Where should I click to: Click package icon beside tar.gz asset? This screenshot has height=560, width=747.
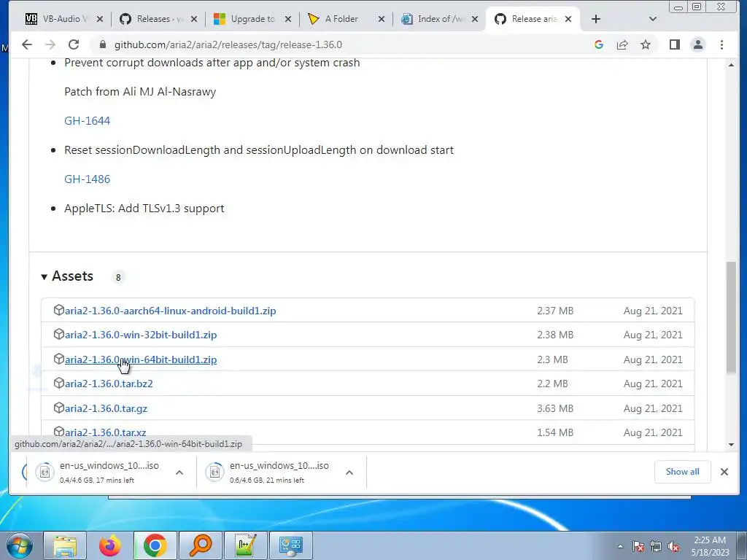pyautogui.click(x=58, y=408)
